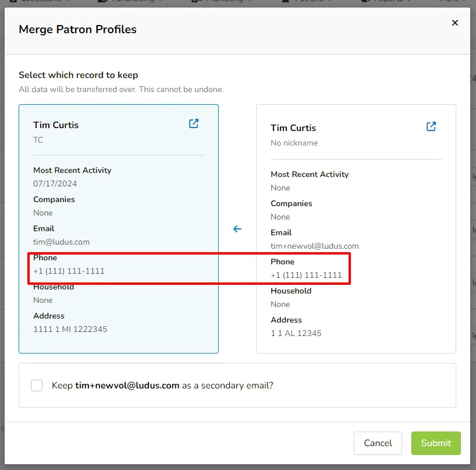Screen dimensions: 476x470
Task: Click the 'TC' nickname text
Action: coord(38,140)
